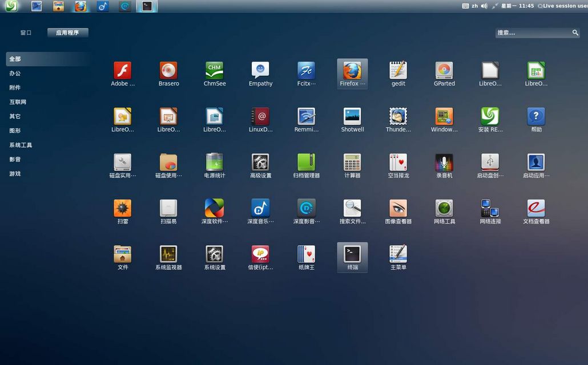Open Thunderbird mail icon
This screenshot has width=588, height=365.
(x=398, y=117)
